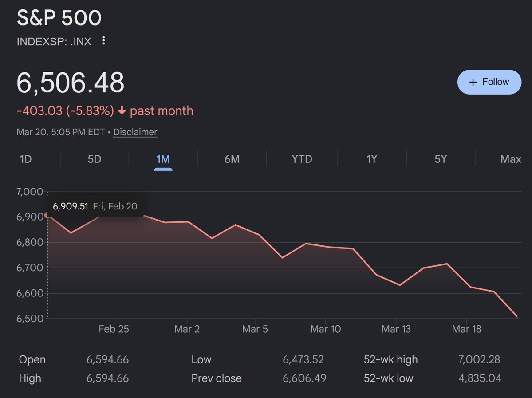Viewport: 532px width, 398px height.
Task: Click the 52-wk high label
Action: 390,359
